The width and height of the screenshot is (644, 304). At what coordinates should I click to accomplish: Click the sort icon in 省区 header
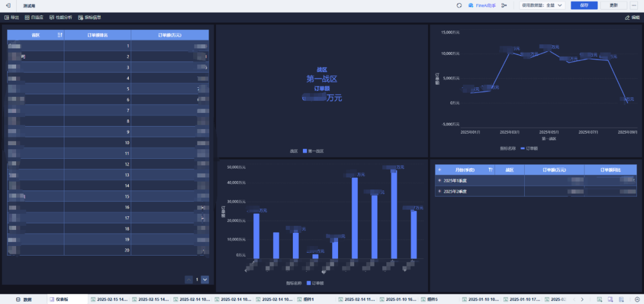[x=60, y=35]
